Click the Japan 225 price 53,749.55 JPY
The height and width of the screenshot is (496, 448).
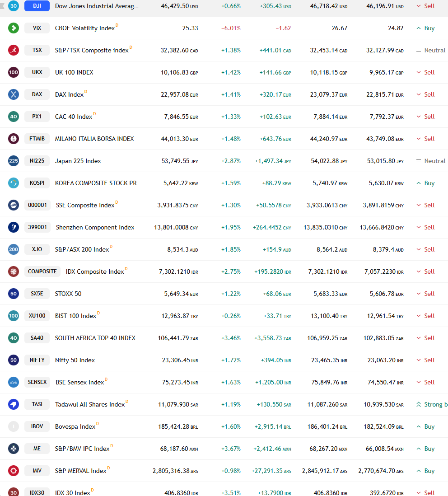point(180,161)
